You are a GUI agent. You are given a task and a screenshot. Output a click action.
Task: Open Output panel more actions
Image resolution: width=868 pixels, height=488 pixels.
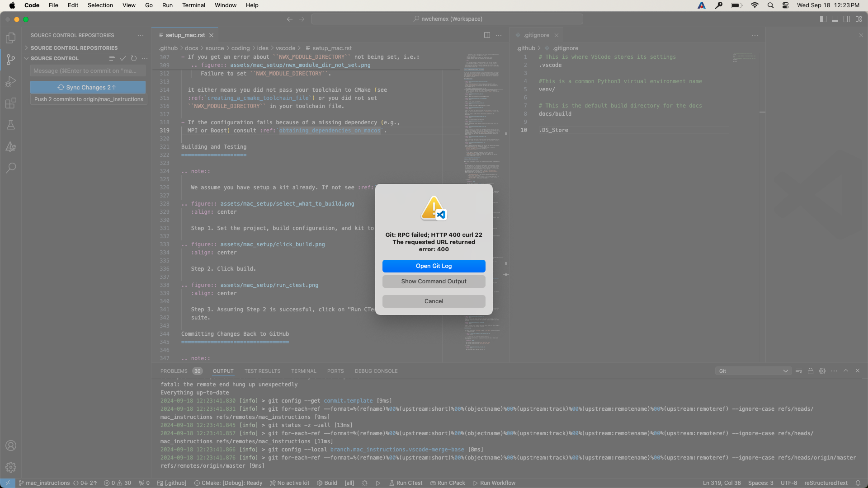pyautogui.click(x=834, y=371)
